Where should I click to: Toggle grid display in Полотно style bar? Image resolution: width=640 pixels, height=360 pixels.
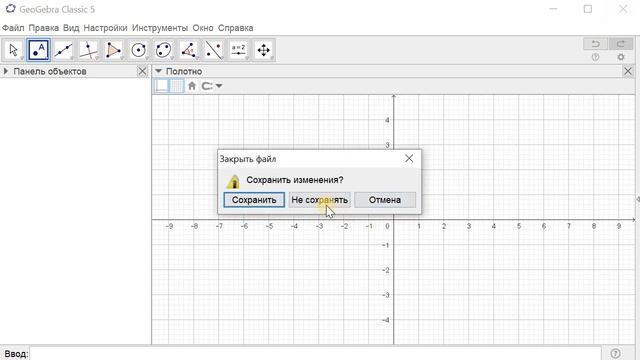coord(177,86)
